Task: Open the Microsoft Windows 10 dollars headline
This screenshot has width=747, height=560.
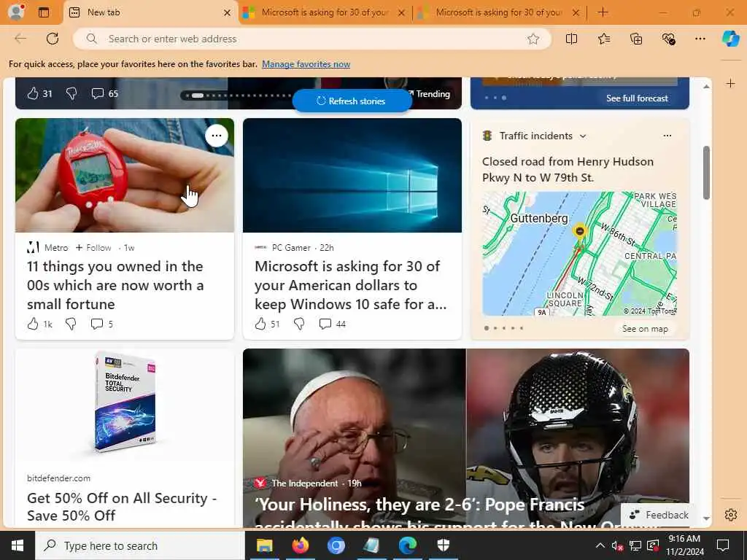Action: (350, 285)
